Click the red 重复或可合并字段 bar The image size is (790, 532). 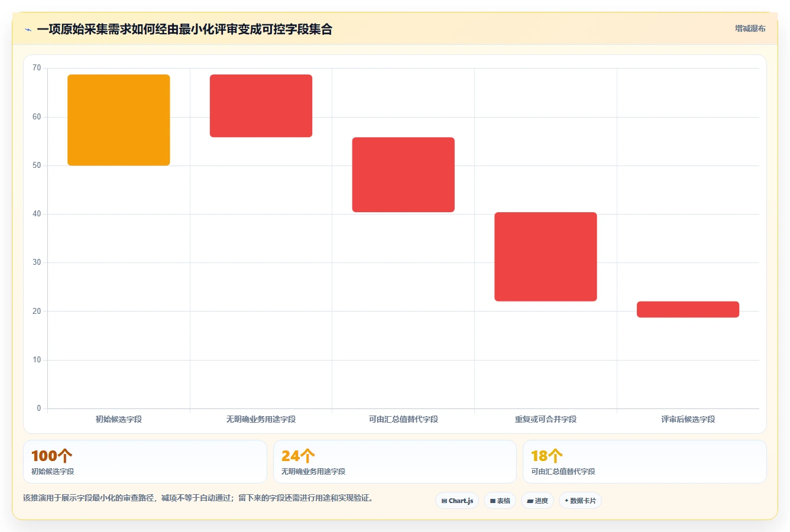point(546,257)
